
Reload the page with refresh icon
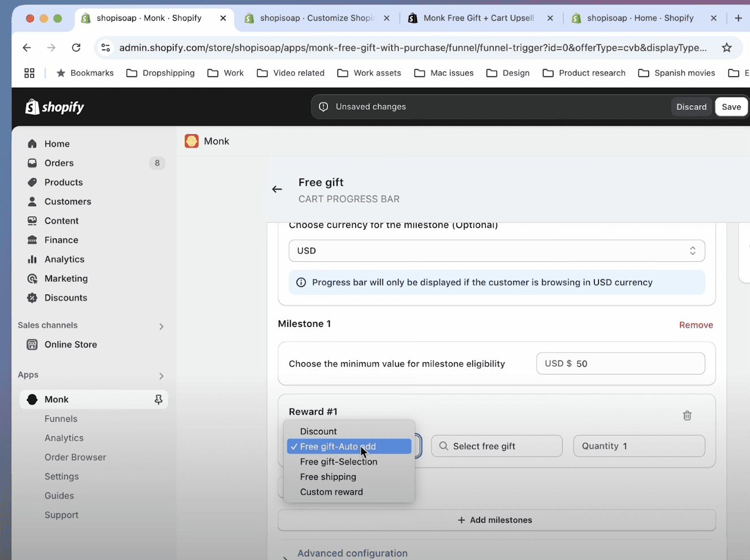tap(76, 48)
